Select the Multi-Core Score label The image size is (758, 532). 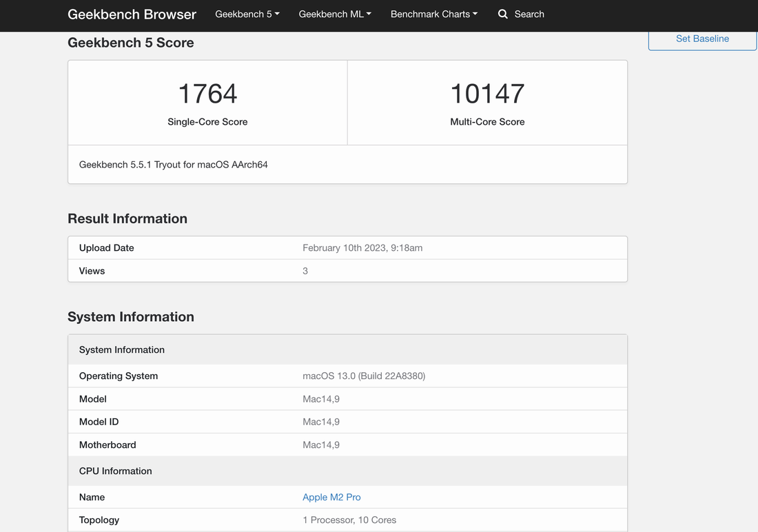point(487,122)
